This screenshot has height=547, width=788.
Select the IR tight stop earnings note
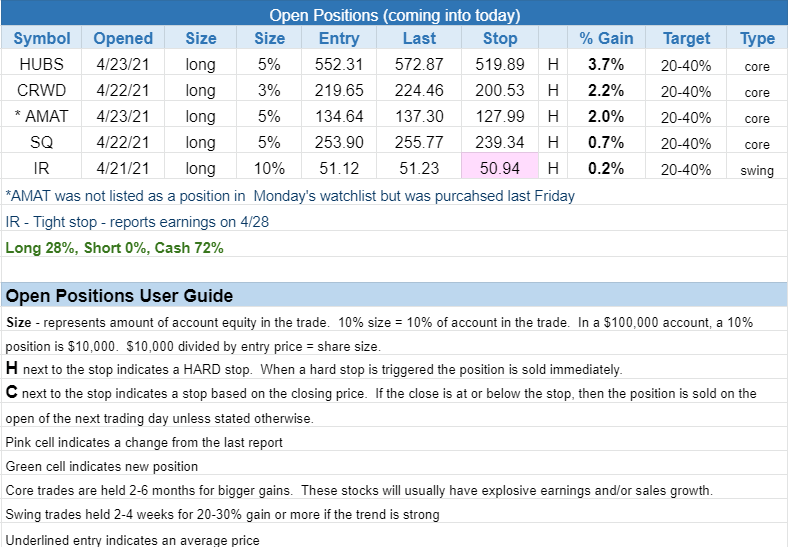137,222
